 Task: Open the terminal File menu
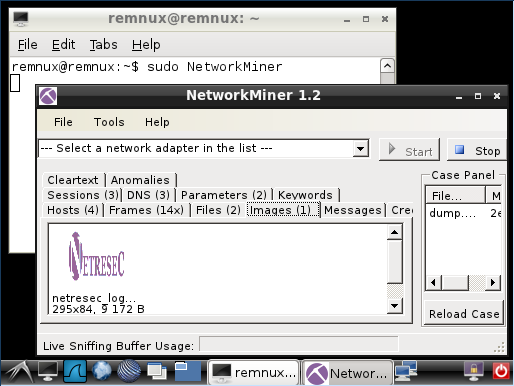pyautogui.click(x=27, y=45)
